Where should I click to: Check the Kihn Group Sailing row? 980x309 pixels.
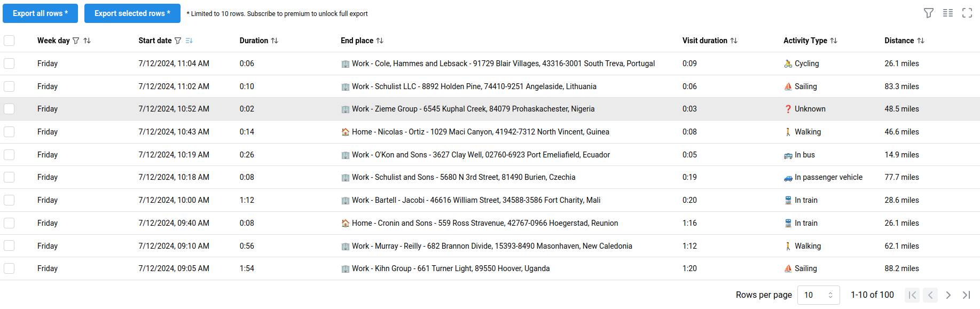pyautogui.click(x=9, y=268)
